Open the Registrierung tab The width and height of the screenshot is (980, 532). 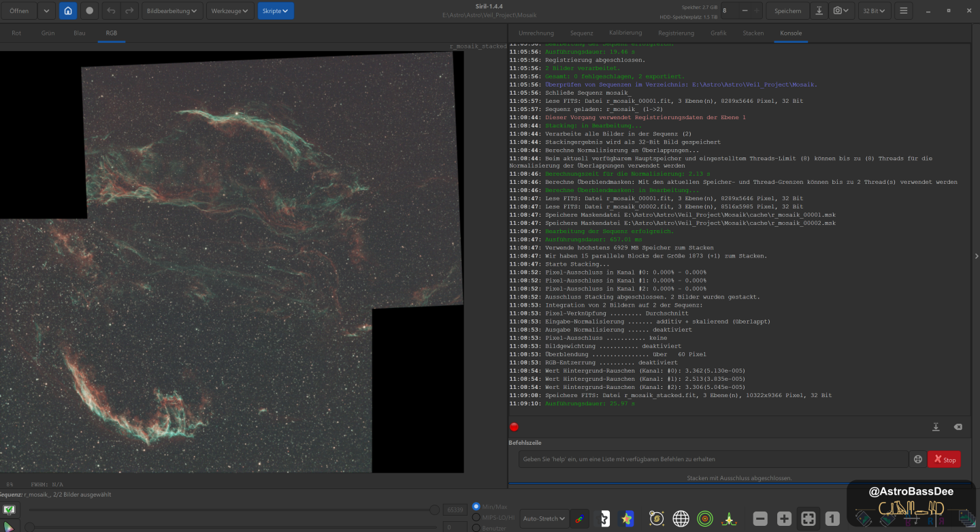pyautogui.click(x=676, y=33)
